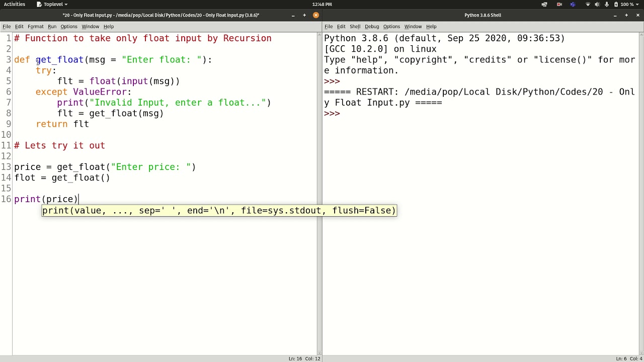Screen dimensions: 644x362
Task: Open the Window menu in Python Shell
Action: (413, 26)
